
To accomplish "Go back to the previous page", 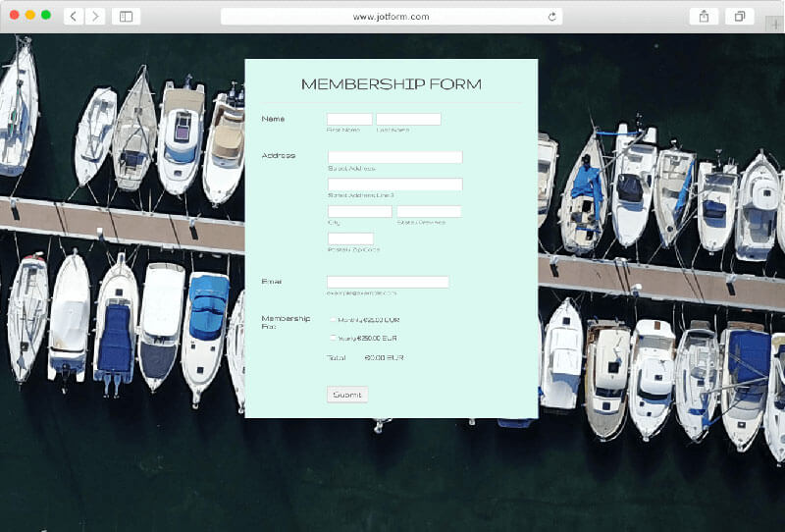I will [x=74, y=16].
